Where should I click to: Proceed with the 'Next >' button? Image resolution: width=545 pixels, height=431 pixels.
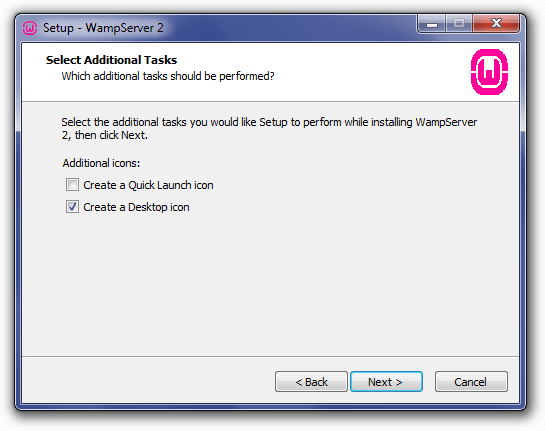click(386, 382)
